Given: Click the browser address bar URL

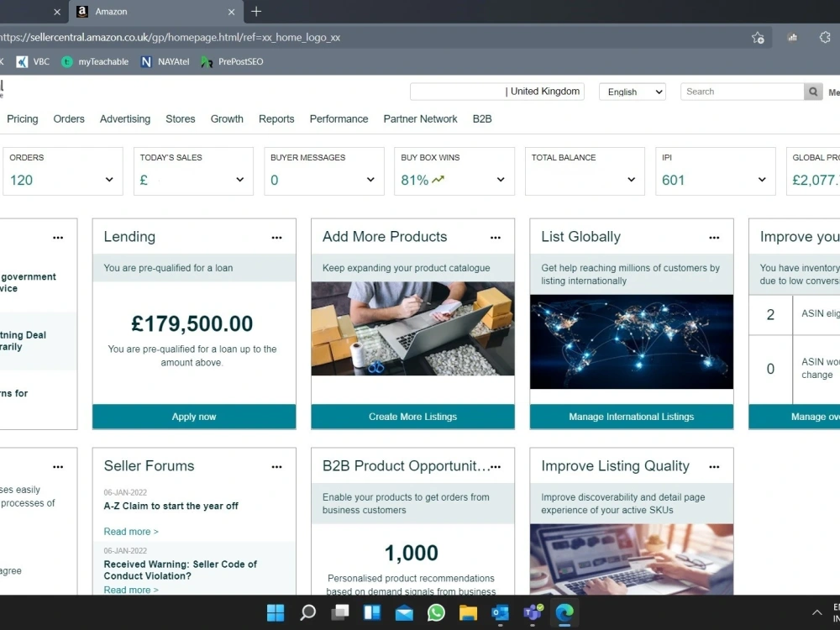Looking at the screenshot, I should pos(171,38).
